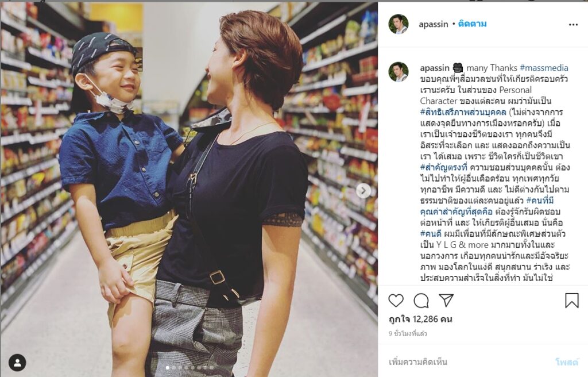
Task: Open apassin username in header
Action: 433,24
